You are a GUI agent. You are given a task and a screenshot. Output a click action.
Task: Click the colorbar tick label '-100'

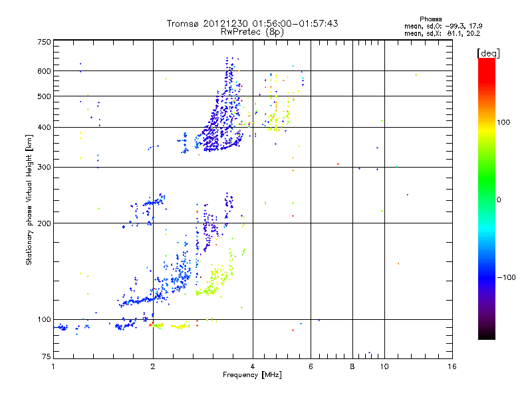[x=507, y=277]
